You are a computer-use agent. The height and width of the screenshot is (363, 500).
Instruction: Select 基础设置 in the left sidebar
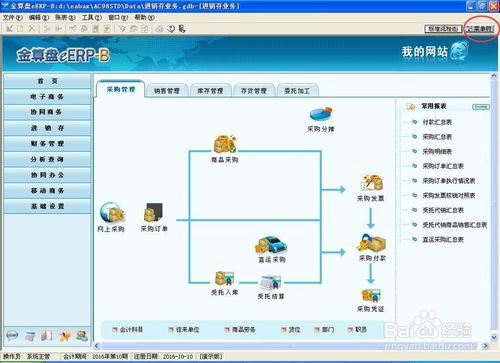click(47, 206)
